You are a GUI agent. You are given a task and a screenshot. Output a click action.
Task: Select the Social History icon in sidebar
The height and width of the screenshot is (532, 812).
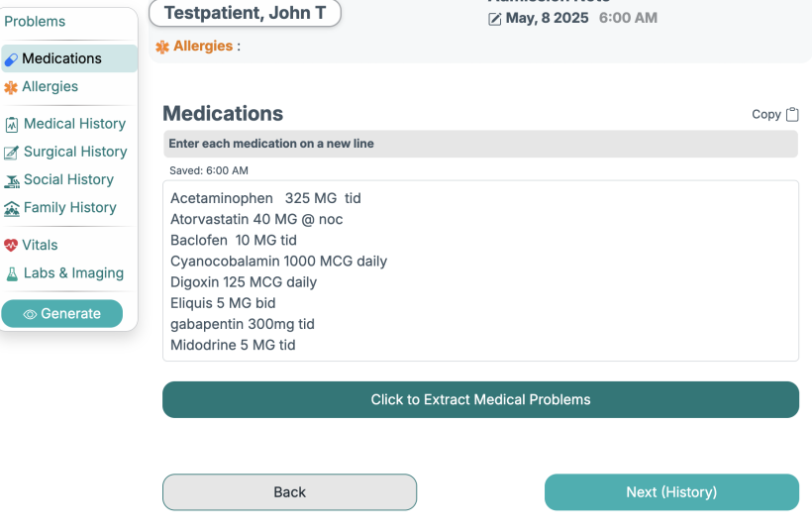coord(12,180)
